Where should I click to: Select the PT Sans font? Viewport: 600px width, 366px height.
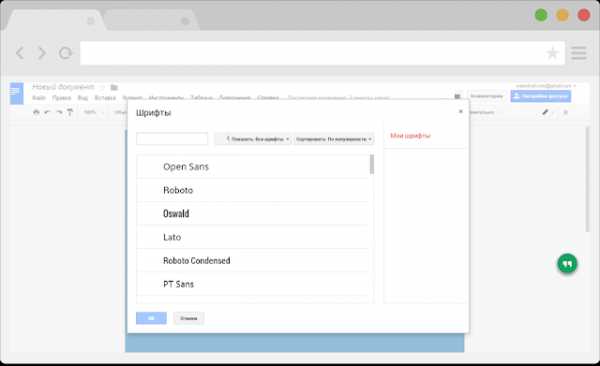click(253, 284)
